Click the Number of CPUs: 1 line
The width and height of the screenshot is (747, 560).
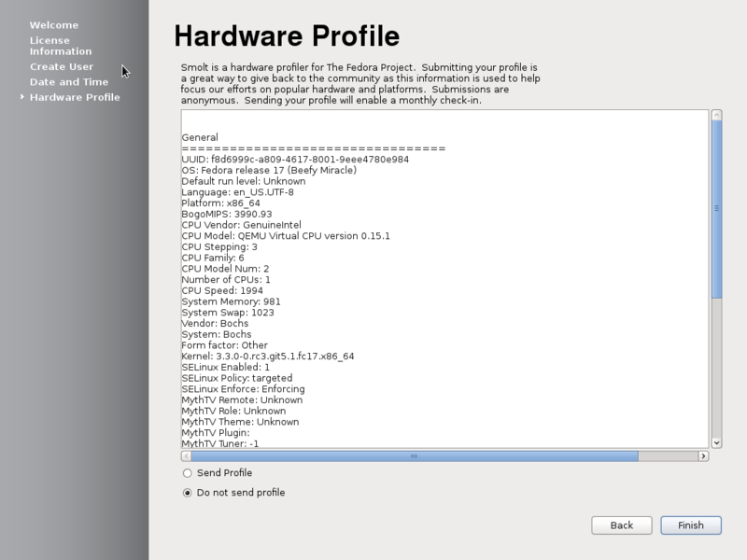[x=226, y=280]
